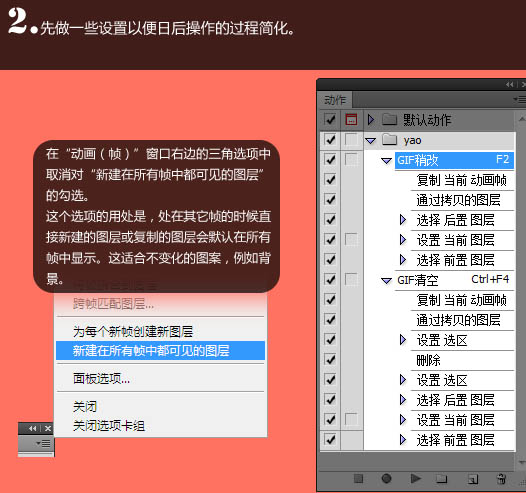The image size is (526, 493).
Task: Select the 默认动作 set row
Action: click(439, 119)
